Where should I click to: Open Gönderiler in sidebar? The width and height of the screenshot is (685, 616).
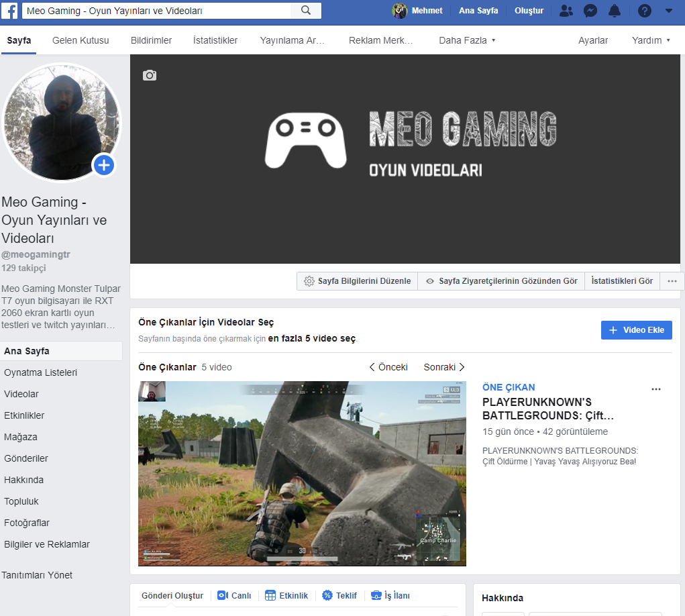(25, 458)
